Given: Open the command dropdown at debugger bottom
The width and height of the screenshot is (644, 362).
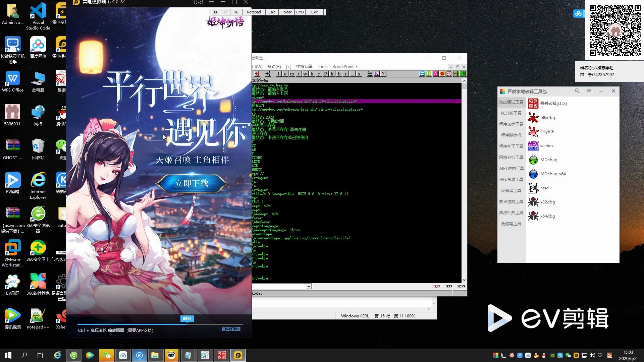Looking at the screenshot, I should pos(309,287).
